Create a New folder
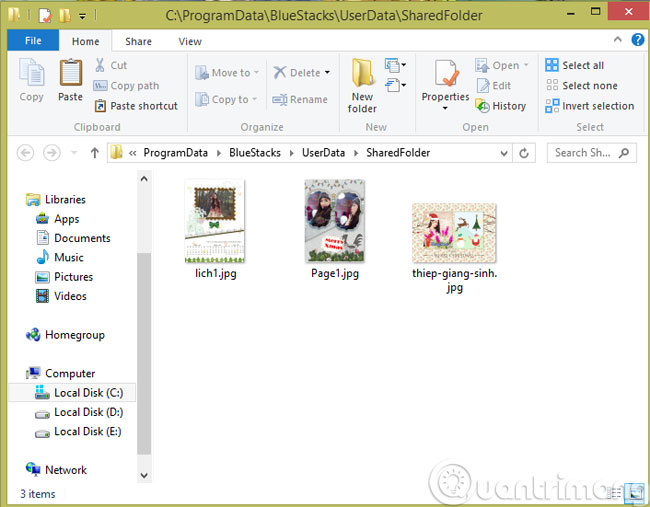The width and height of the screenshot is (650, 507). (x=362, y=85)
